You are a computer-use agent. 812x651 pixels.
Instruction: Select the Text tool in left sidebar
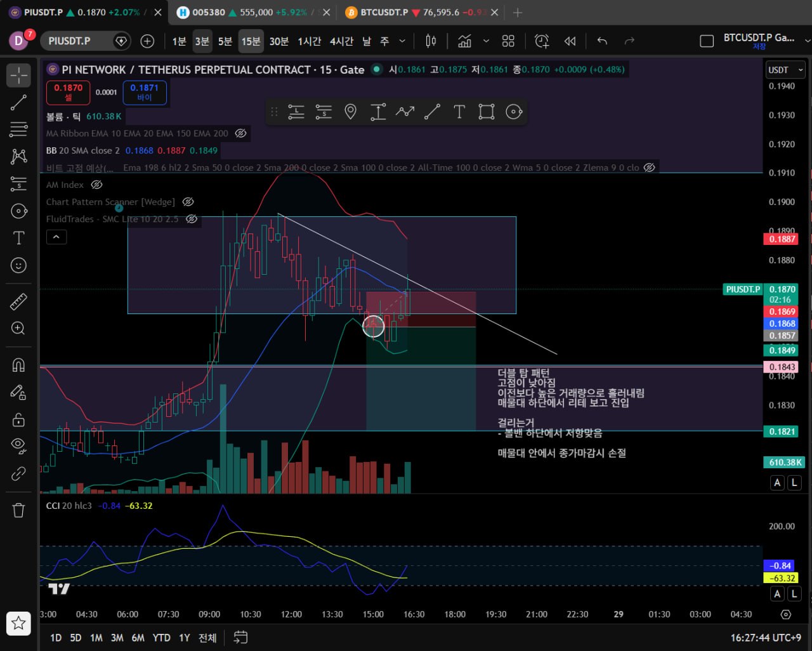(x=18, y=238)
